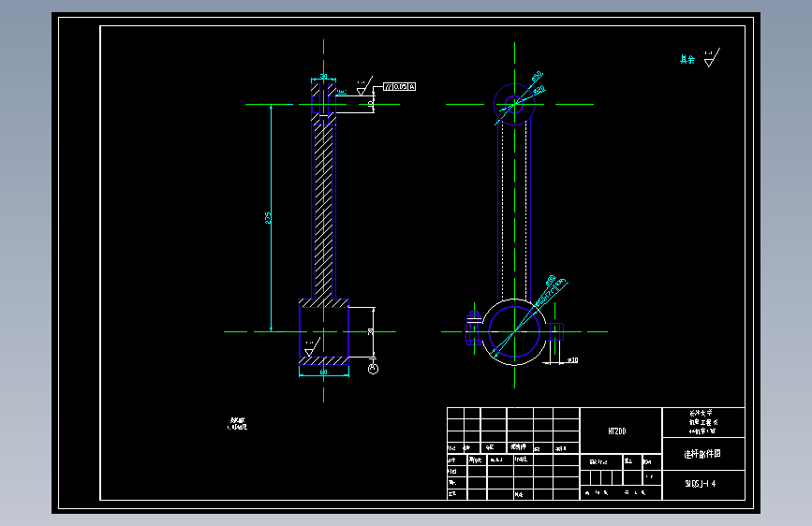Click the roughness symbol inside bottom bore
This screenshot has height=526, width=812.
click(x=312, y=347)
